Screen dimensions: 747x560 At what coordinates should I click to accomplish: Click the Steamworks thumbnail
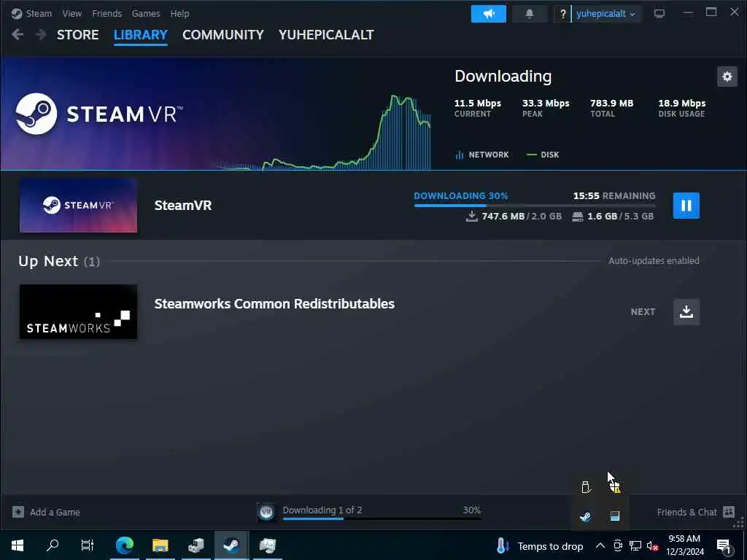tap(78, 312)
